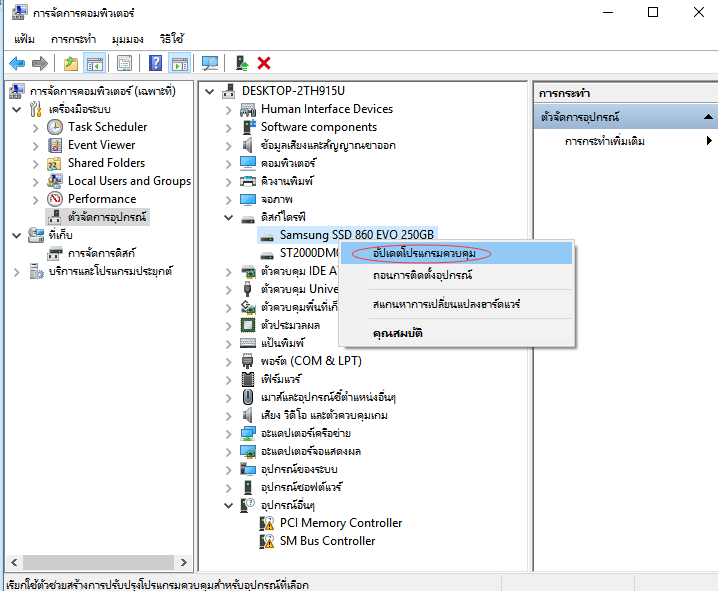Select PCI Memory Controller warning device
Image resolution: width=718 pixels, height=591 pixels.
click(x=340, y=523)
